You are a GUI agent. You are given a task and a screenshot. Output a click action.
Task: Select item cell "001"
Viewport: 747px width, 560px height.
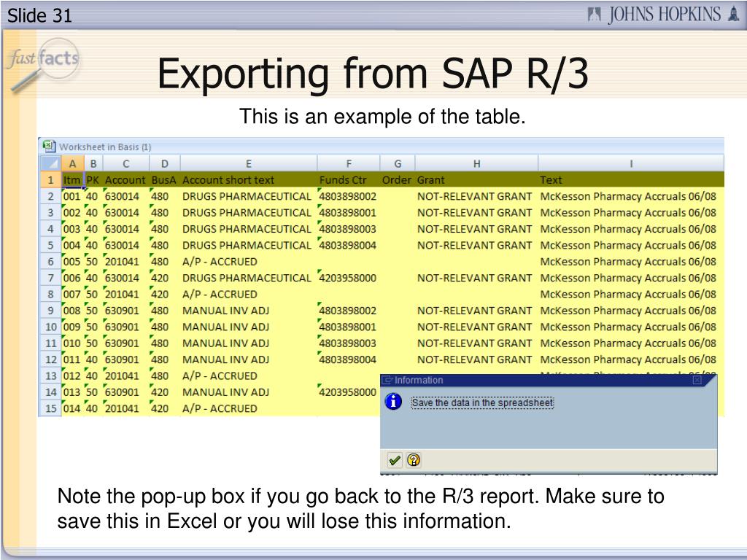72,196
